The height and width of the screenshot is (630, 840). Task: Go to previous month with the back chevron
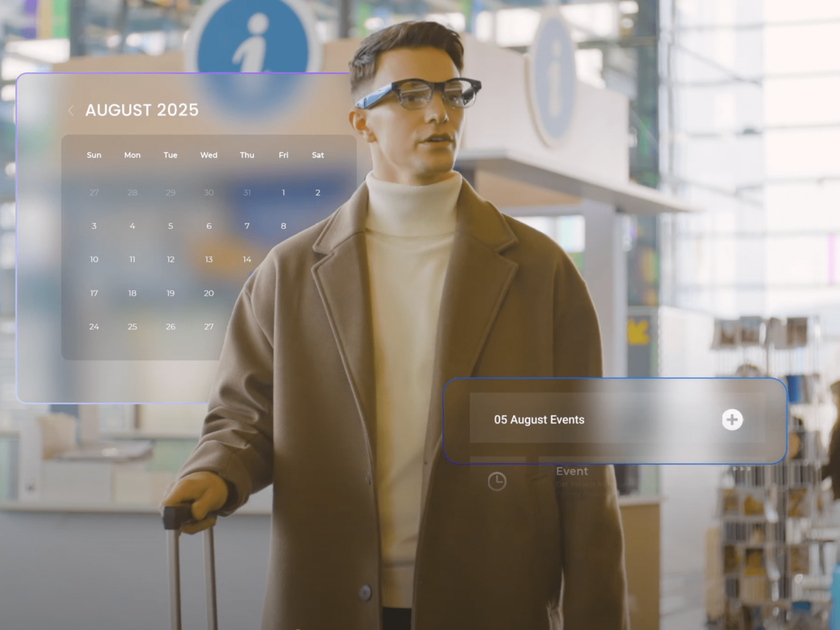[x=71, y=110]
